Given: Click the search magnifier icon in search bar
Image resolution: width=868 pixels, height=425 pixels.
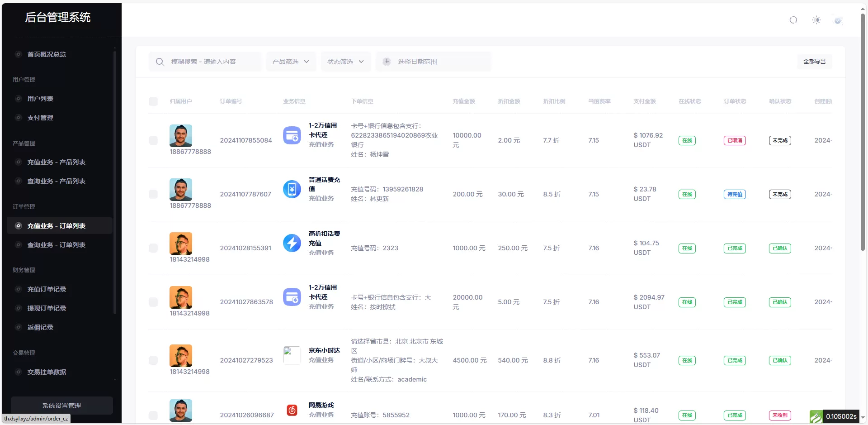Looking at the screenshot, I should [160, 62].
